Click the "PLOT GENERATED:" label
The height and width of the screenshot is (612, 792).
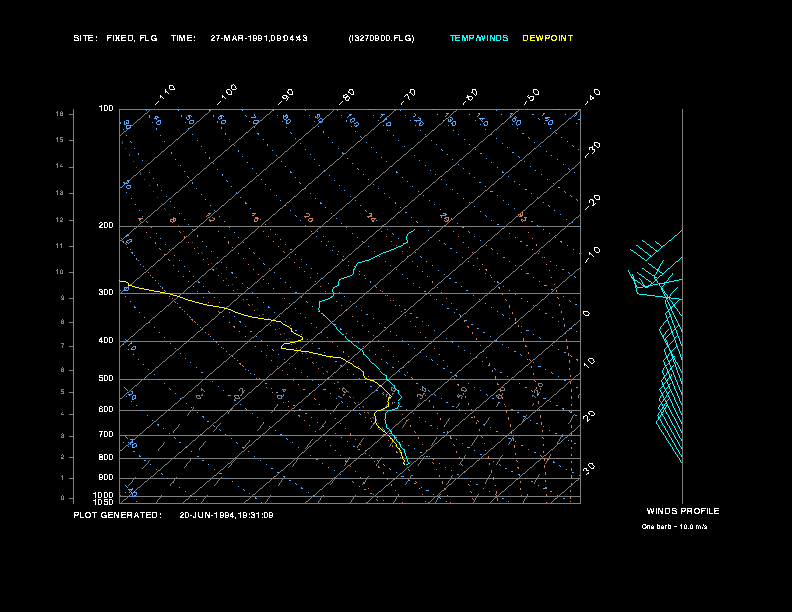click(118, 515)
